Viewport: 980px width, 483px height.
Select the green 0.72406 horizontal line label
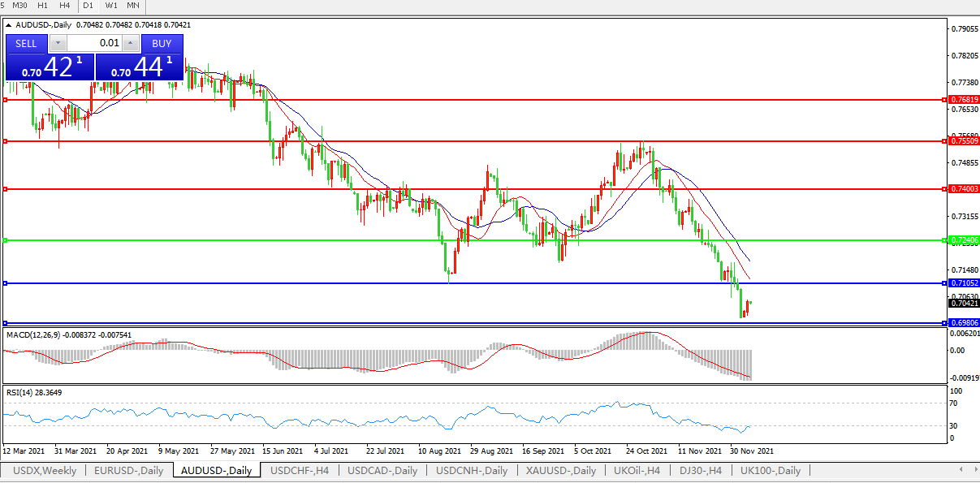pyautogui.click(x=964, y=240)
